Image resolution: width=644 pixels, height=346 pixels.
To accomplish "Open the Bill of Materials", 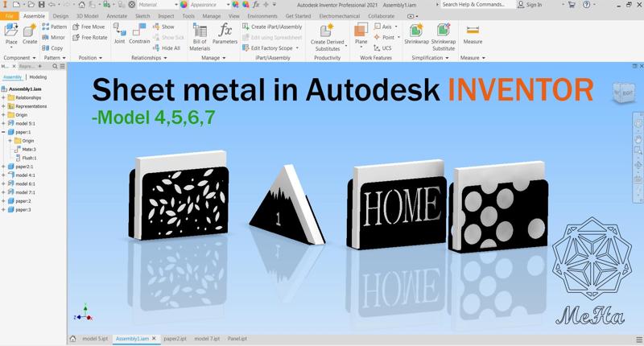I will click(x=200, y=37).
